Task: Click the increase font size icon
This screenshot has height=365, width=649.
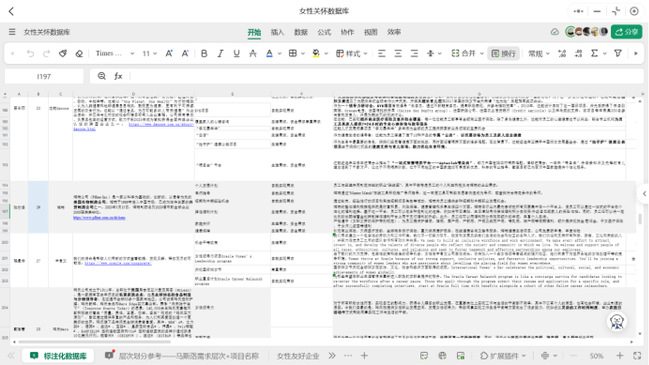Action: (169, 53)
